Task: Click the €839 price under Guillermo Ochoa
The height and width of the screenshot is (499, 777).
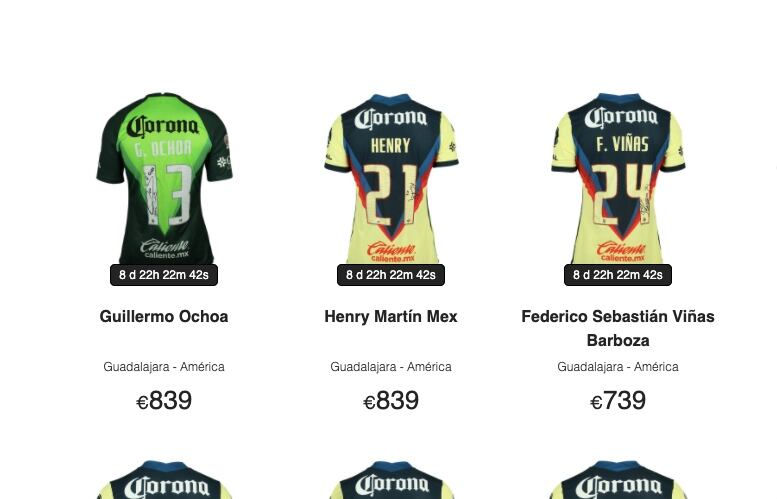Action: click(164, 400)
